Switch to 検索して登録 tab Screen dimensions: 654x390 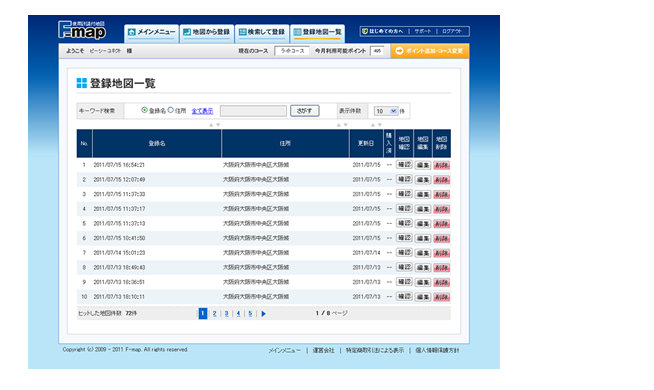point(262,33)
